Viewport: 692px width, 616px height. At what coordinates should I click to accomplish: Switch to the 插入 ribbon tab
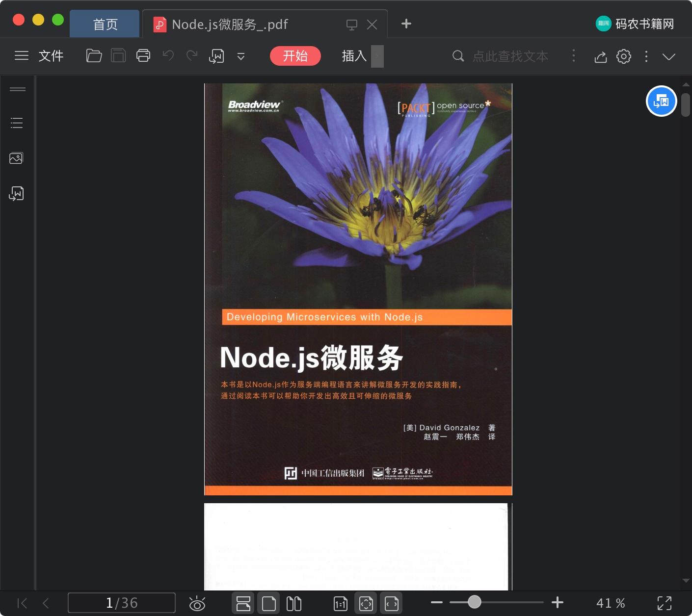[x=354, y=56]
